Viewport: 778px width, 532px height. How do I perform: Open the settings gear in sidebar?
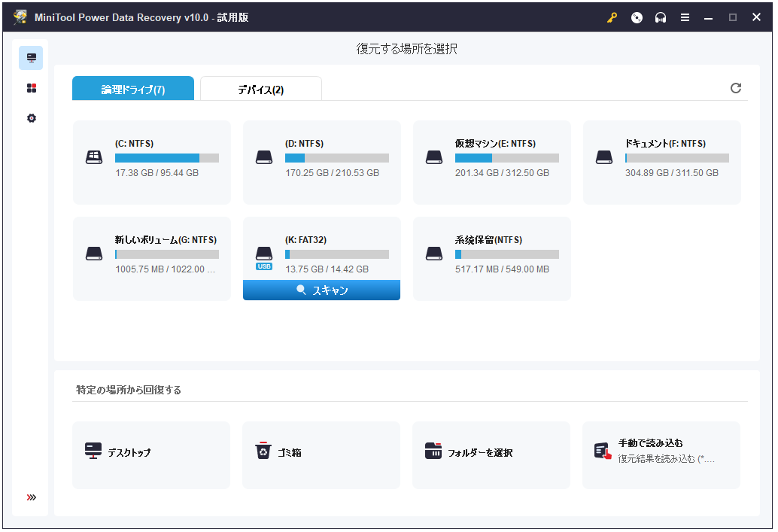pos(30,117)
